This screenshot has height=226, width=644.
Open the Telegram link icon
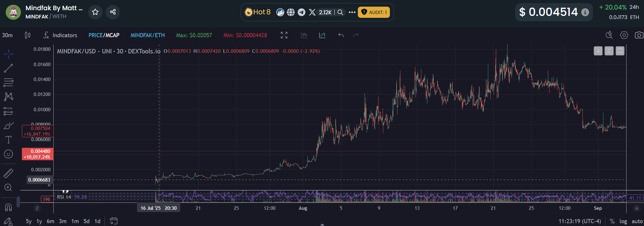point(301,12)
